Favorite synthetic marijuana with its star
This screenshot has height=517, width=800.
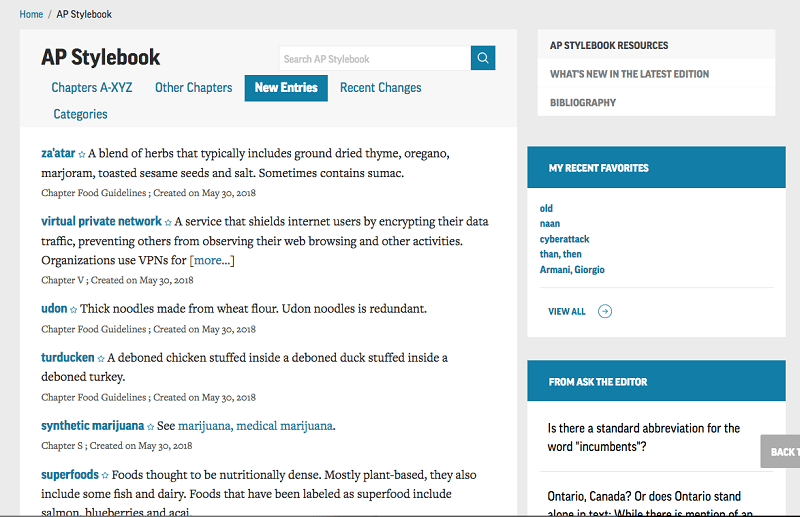(x=151, y=426)
